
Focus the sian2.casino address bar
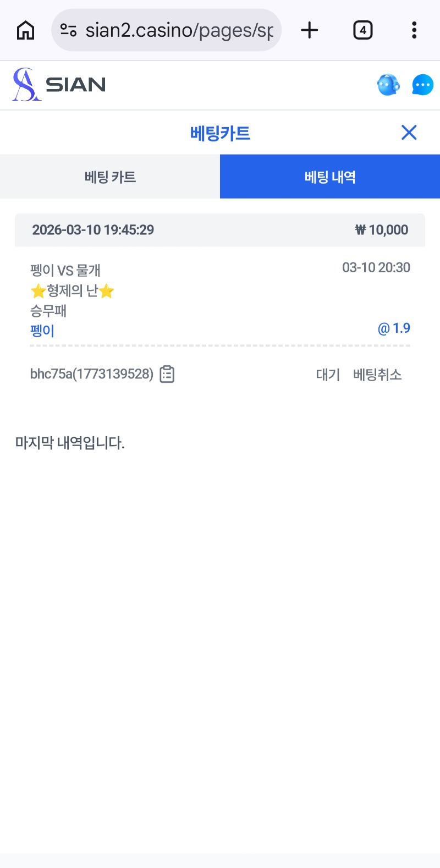click(179, 30)
